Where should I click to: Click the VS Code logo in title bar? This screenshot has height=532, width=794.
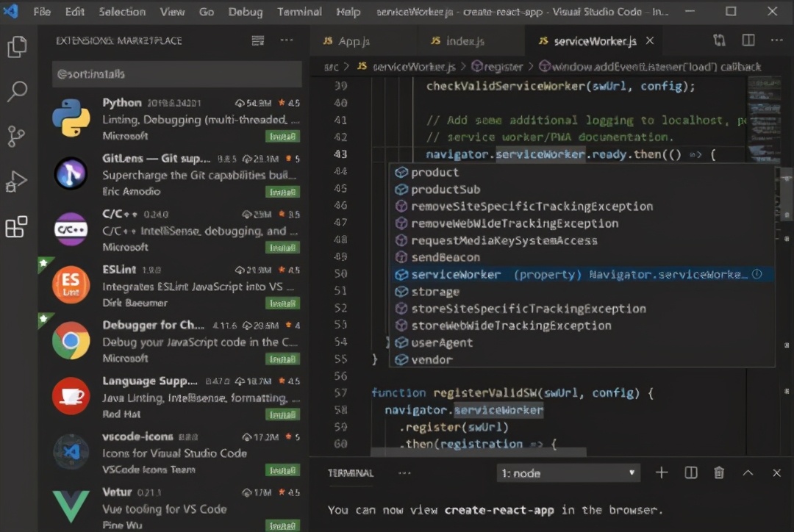click(x=10, y=10)
